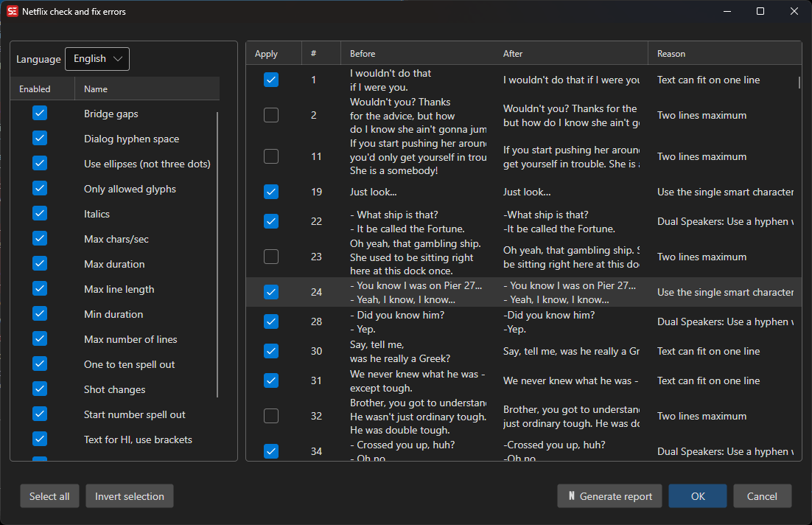The width and height of the screenshot is (812, 525).
Task: Uncheck the Italics rule
Action: 40,214
